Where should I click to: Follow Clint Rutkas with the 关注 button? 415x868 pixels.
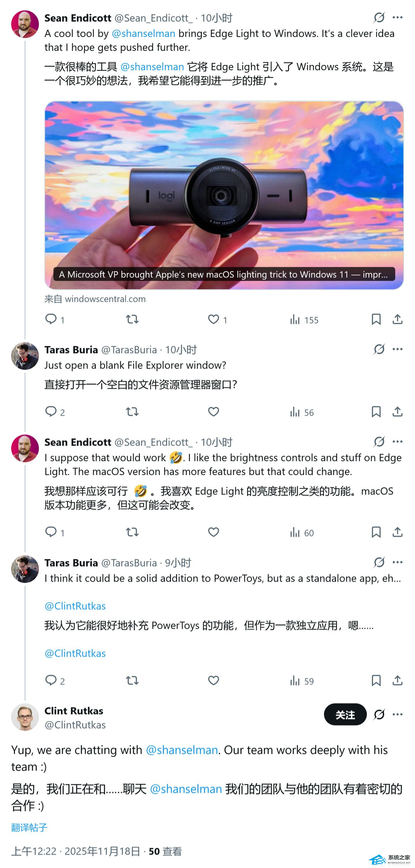(x=345, y=714)
